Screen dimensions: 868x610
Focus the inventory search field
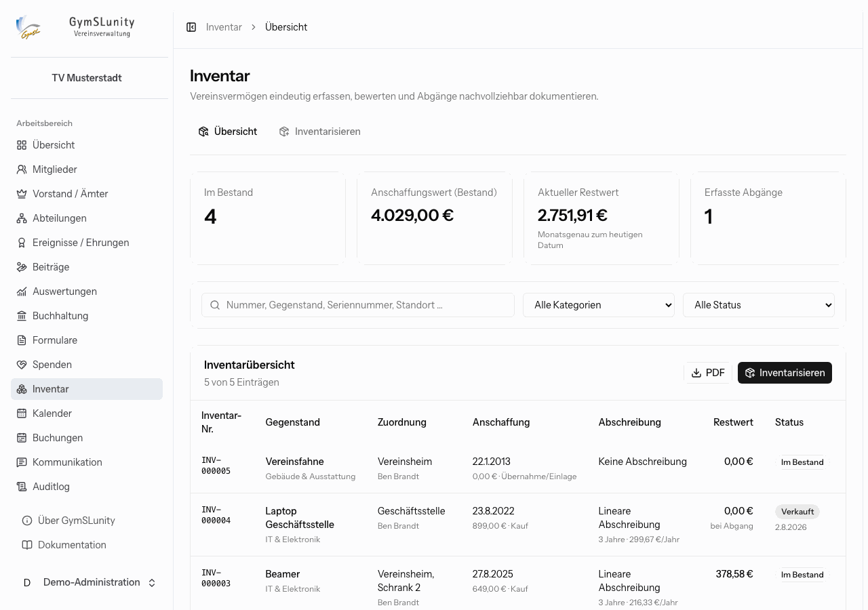point(358,305)
